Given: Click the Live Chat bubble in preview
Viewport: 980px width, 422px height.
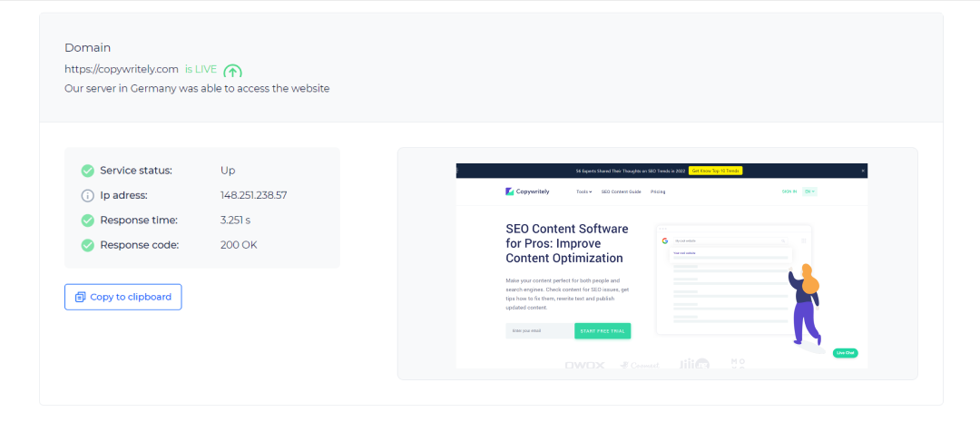Looking at the screenshot, I should [845, 353].
